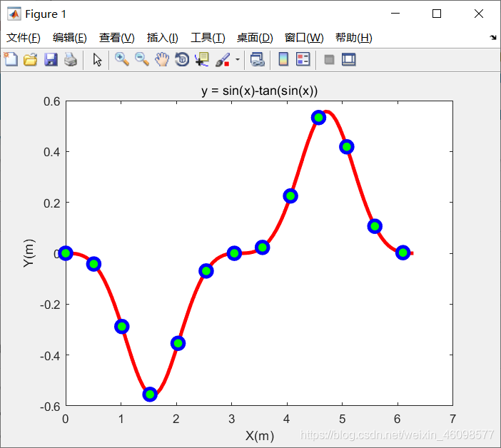
Task: Select the Brush data tool
Action: pyautogui.click(x=223, y=59)
